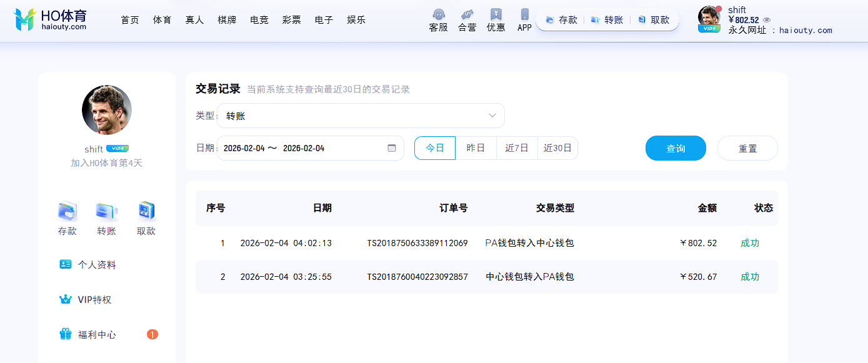Screen dimensions: 868x363
Task: Select the 近30日 date range option
Action: (x=557, y=148)
